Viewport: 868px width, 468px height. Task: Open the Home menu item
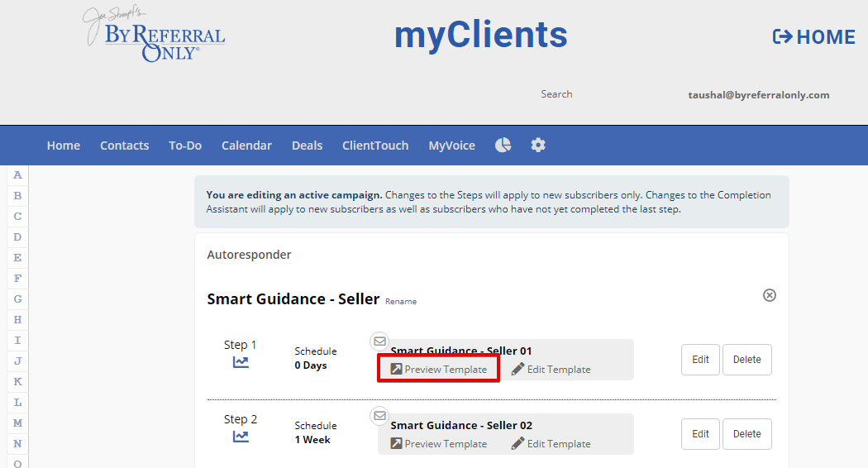(x=64, y=145)
